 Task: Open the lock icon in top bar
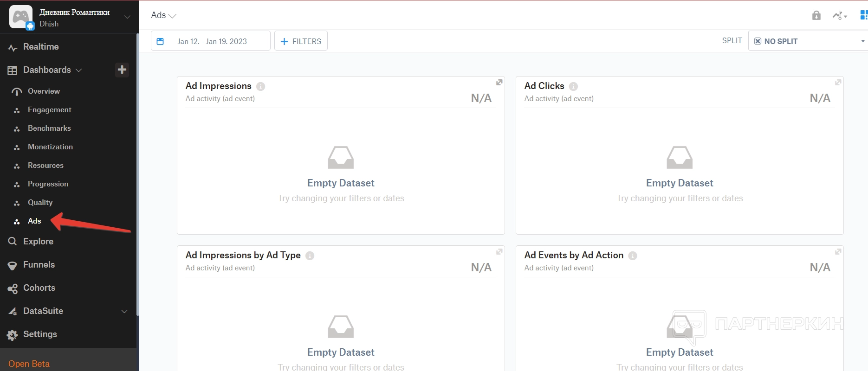coord(816,16)
